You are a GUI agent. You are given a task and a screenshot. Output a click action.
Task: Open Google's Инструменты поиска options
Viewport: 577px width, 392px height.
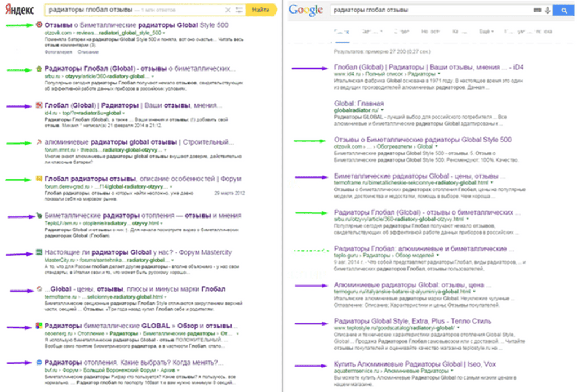click(x=528, y=32)
